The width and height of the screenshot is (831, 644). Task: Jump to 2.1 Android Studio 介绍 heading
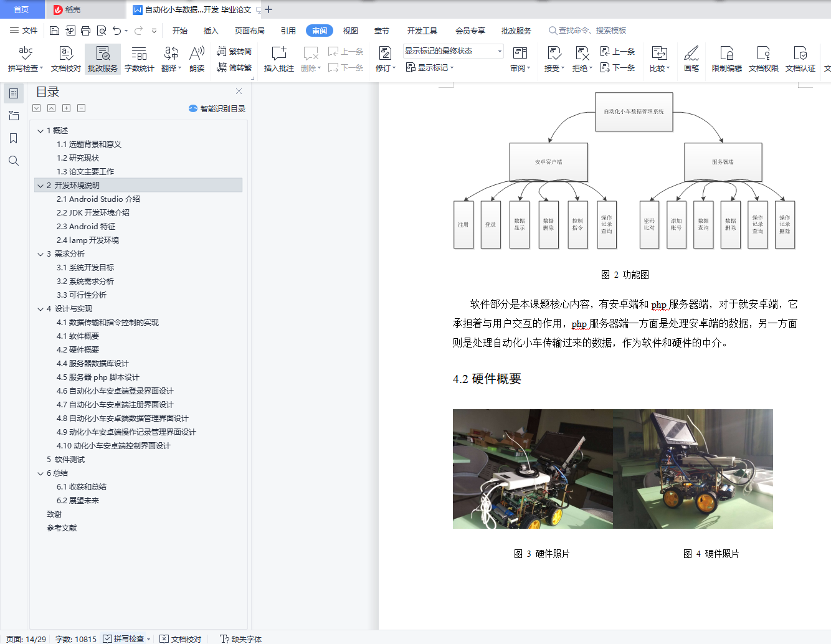(98, 199)
